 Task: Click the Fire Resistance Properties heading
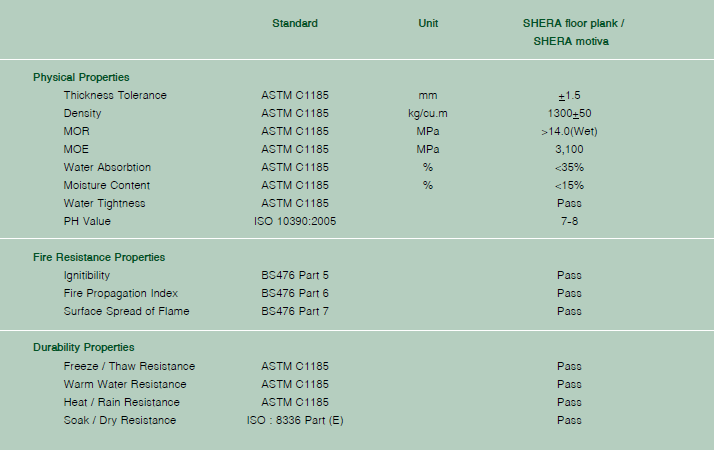[99, 257]
